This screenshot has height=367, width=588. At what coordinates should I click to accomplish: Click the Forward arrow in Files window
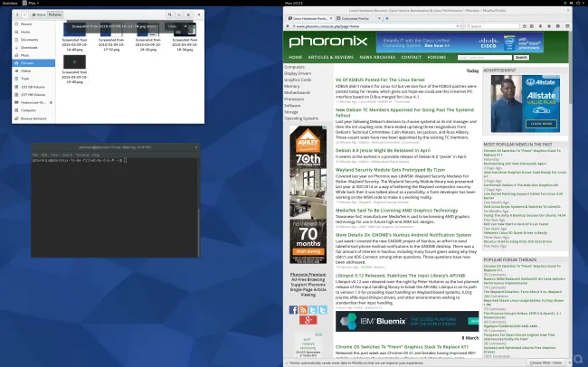point(24,14)
